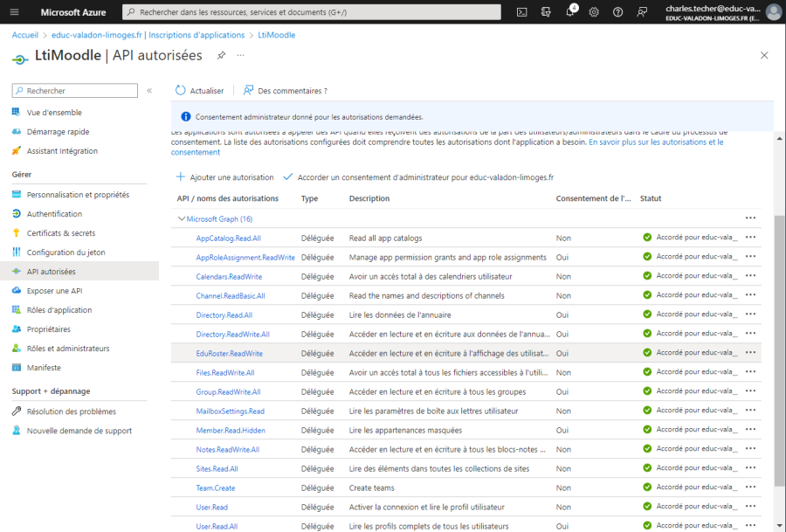Grant admin consent for educ-valadon-limoges.fr
Viewport: 786px width, 532px height.
(418, 177)
